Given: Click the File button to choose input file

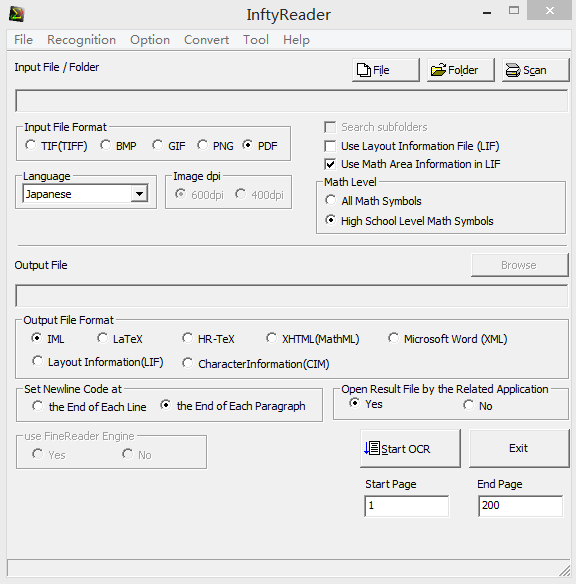Looking at the screenshot, I should click(386, 70).
